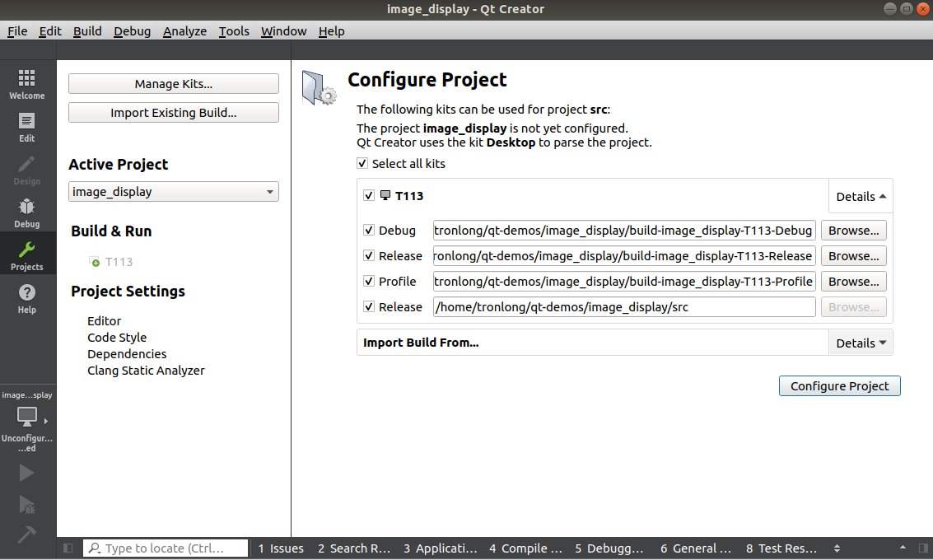
Task: Click the Manage Kits button
Action: click(x=173, y=84)
